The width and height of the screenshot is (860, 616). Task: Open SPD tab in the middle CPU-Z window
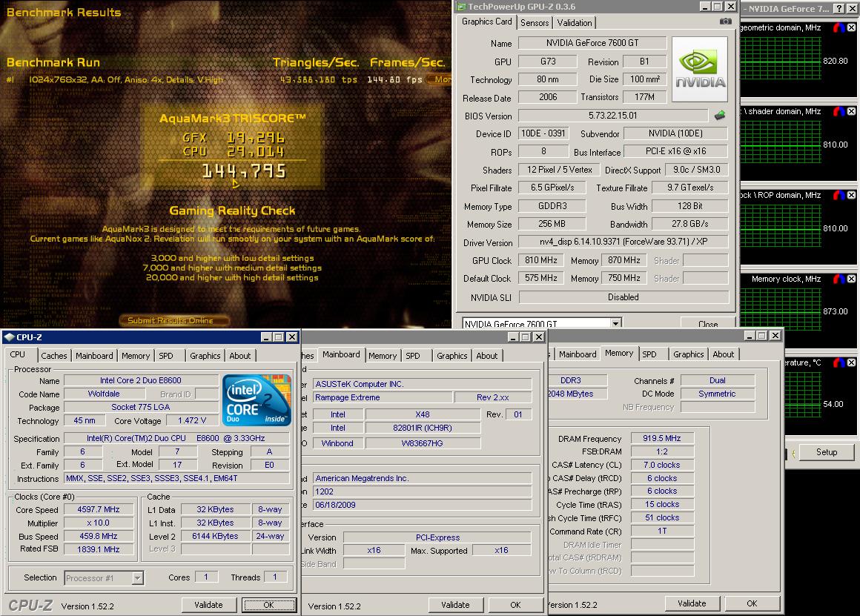coord(413,356)
